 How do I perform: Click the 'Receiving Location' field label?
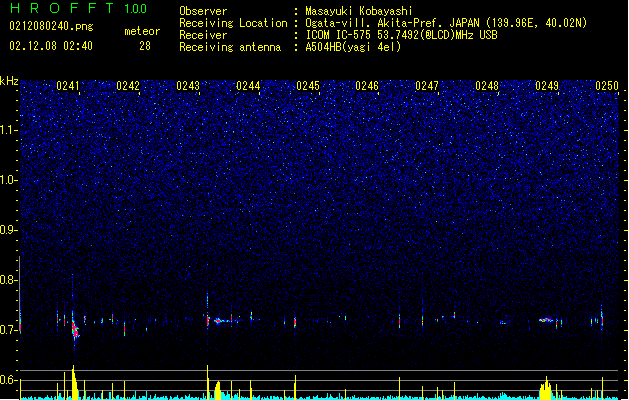233,23
